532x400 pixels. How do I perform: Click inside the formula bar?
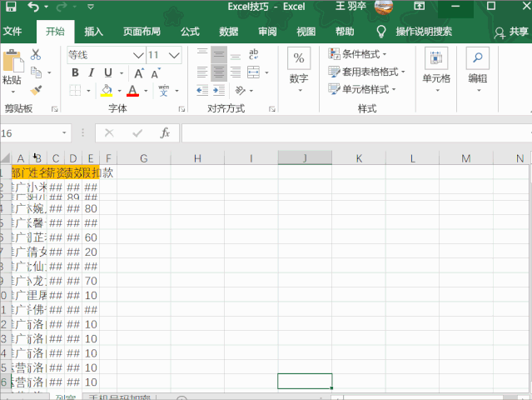point(356,132)
